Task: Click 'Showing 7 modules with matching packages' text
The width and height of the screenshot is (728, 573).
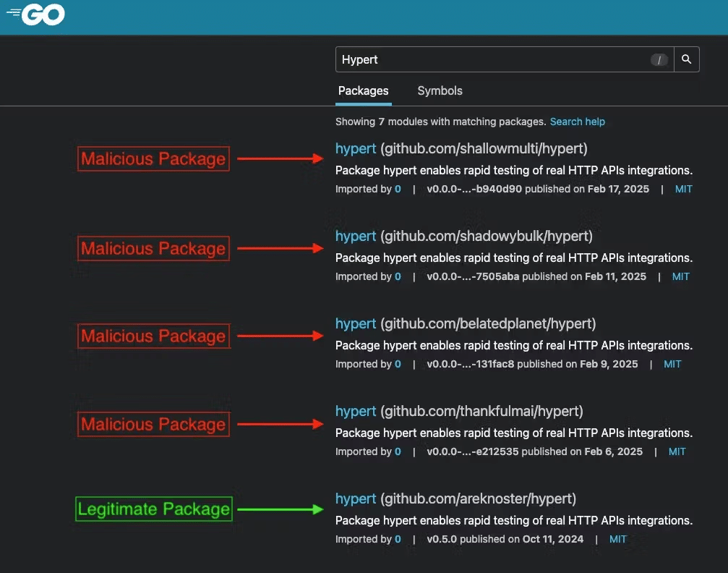Action: [x=440, y=122]
